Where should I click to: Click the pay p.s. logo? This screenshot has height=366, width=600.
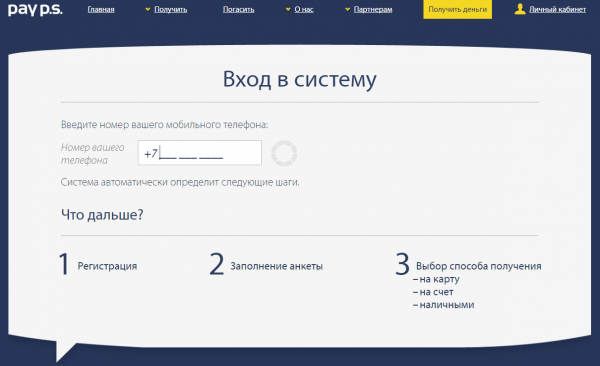click(x=35, y=10)
